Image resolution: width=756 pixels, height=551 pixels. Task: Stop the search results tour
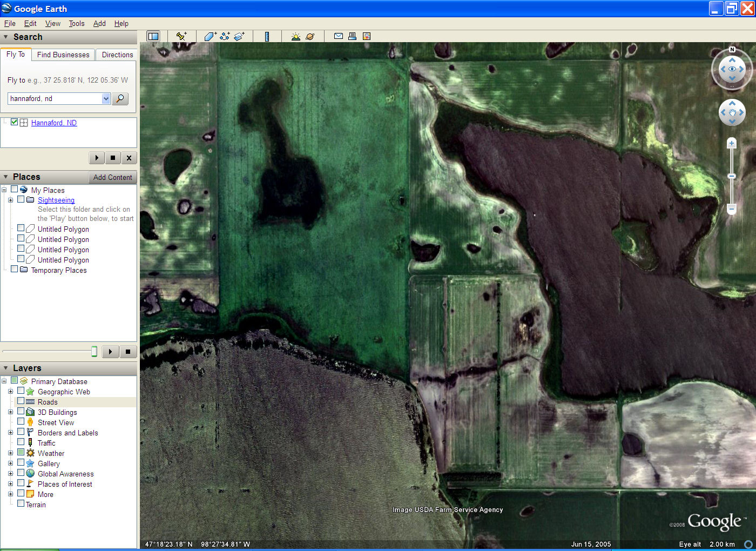113,158
